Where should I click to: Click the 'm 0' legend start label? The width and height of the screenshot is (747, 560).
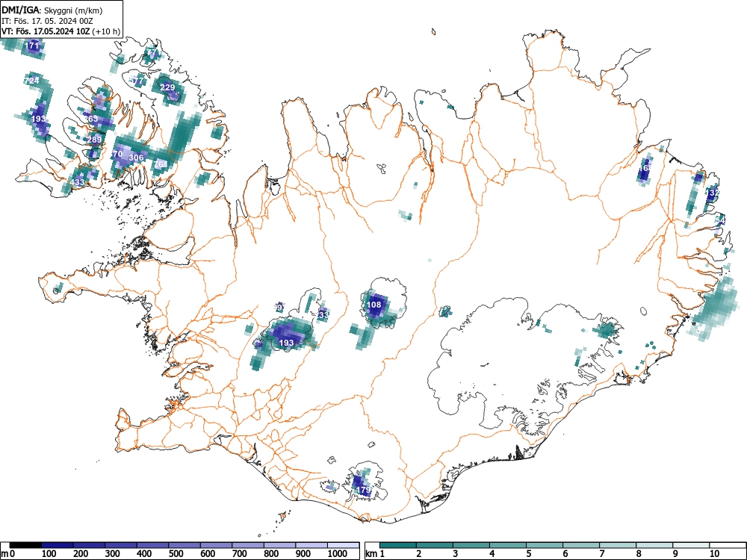coord(8,554)
